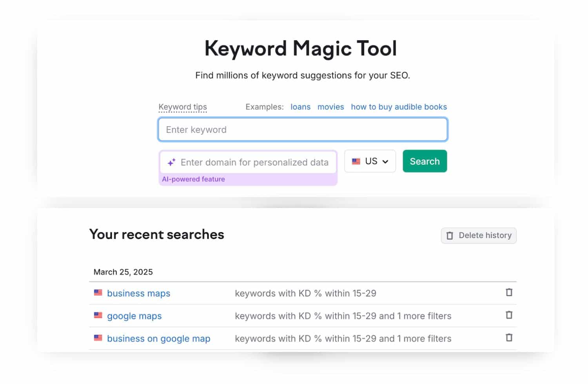
Task: Click the Your recent searches heading
Action: [156, 234]
